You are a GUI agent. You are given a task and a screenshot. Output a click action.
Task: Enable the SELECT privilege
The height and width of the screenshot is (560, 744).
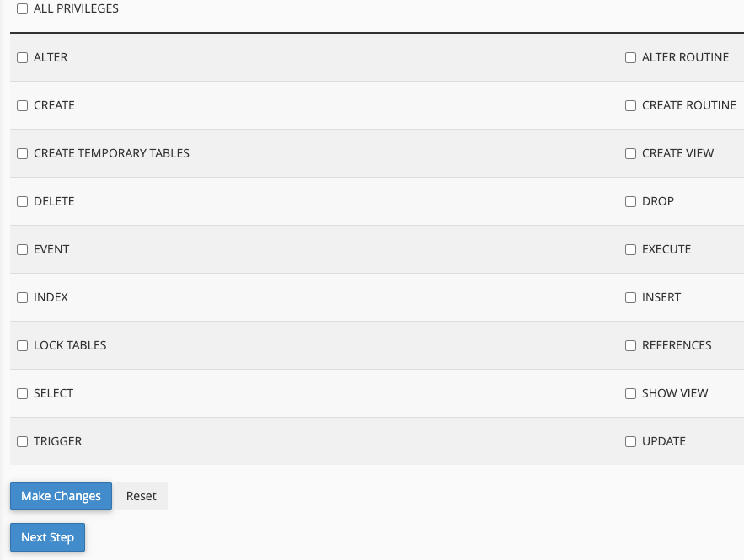(23, 394)
